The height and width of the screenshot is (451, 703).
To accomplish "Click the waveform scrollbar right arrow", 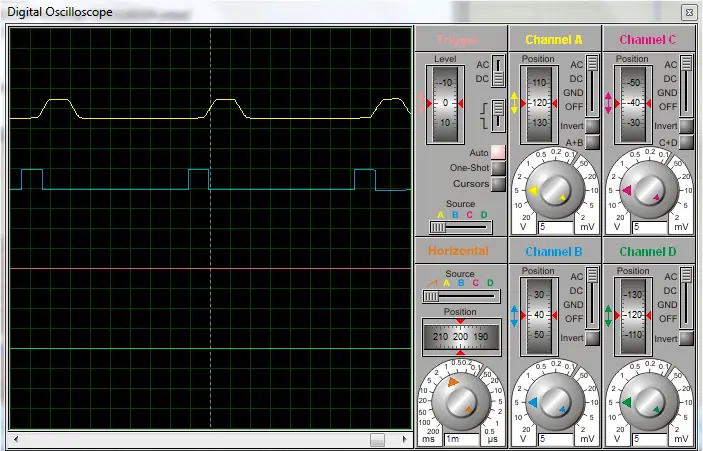I will [404, 439].
